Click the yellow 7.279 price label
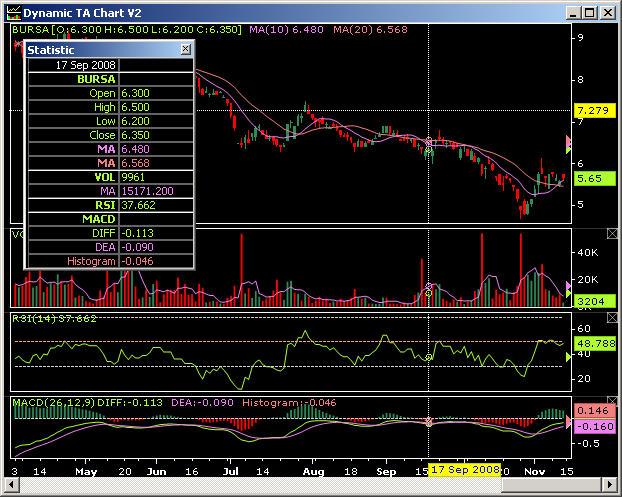The width and height of the screenshot is (622, 497). pyautogui.click(x=593, y=110)
